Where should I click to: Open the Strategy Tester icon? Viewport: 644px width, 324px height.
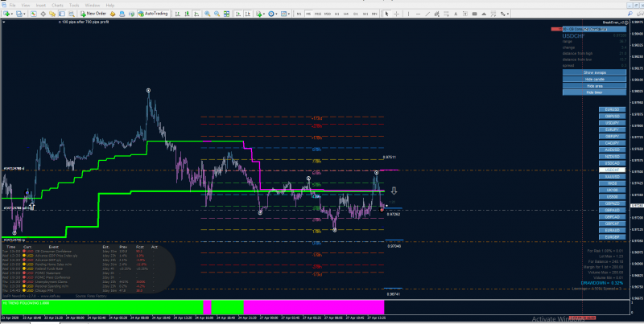pyautogui.click(x=72, y=14)
